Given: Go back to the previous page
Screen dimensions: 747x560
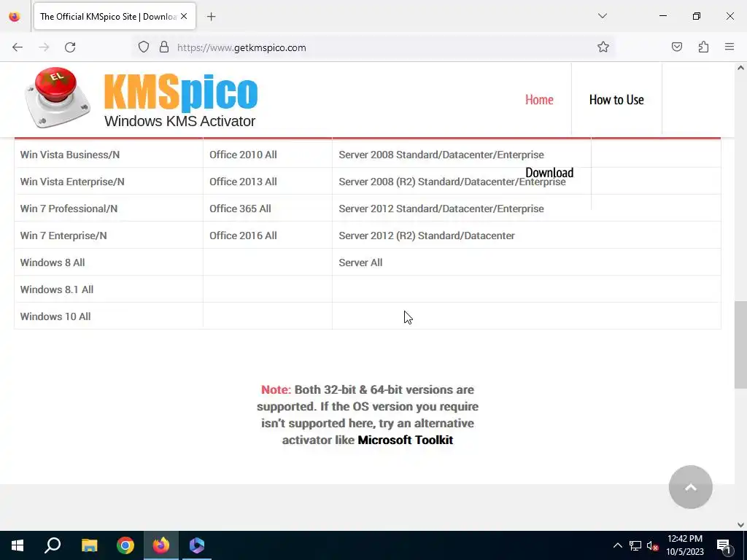Looking at the screenshot, I should coord(18,47).
